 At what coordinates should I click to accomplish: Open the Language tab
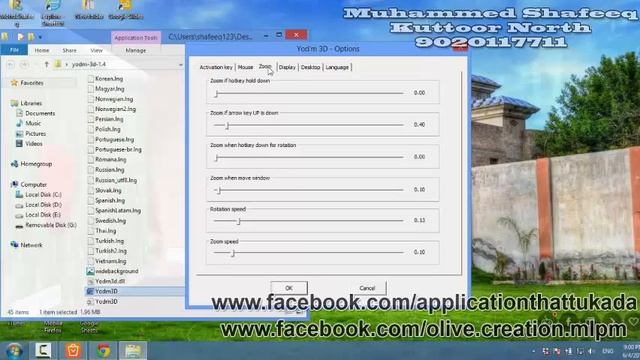coord(337,67)
